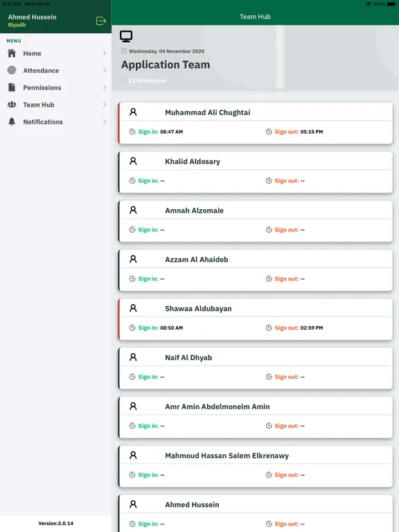Click the Version:2.0.14 label
This screenshot has width=399, height=532.
(55, 523)
